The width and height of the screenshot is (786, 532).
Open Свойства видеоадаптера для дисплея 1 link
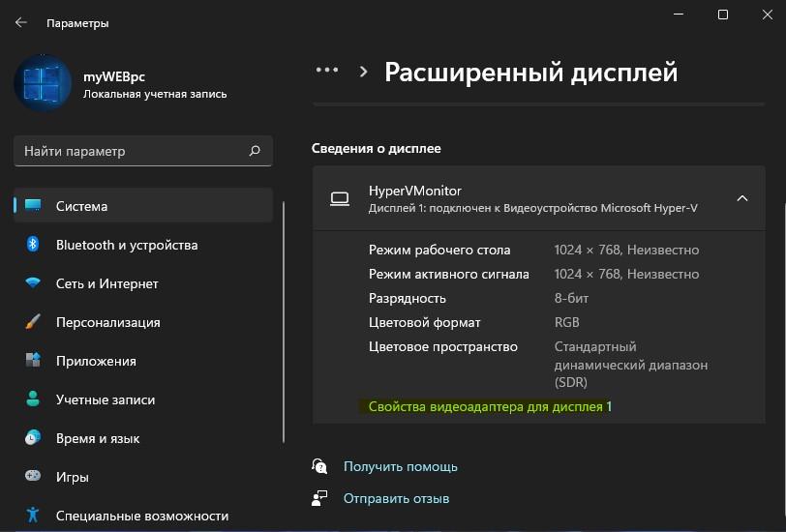click(490, 406)
